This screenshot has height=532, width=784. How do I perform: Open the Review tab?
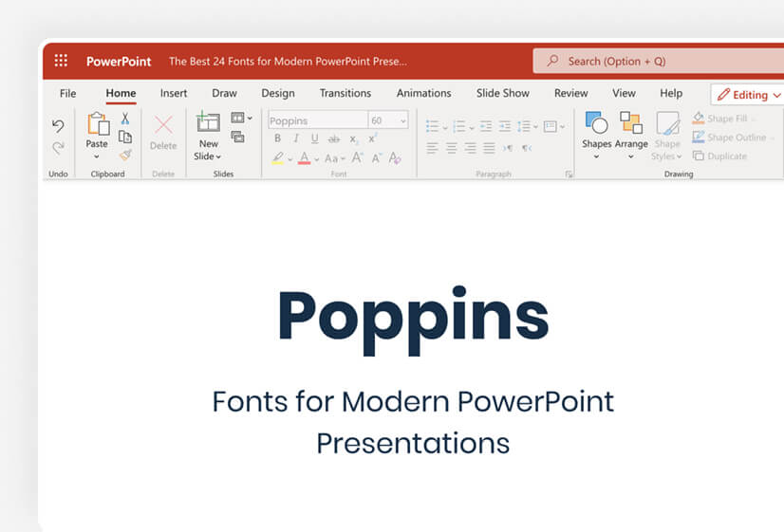(571, 94)
